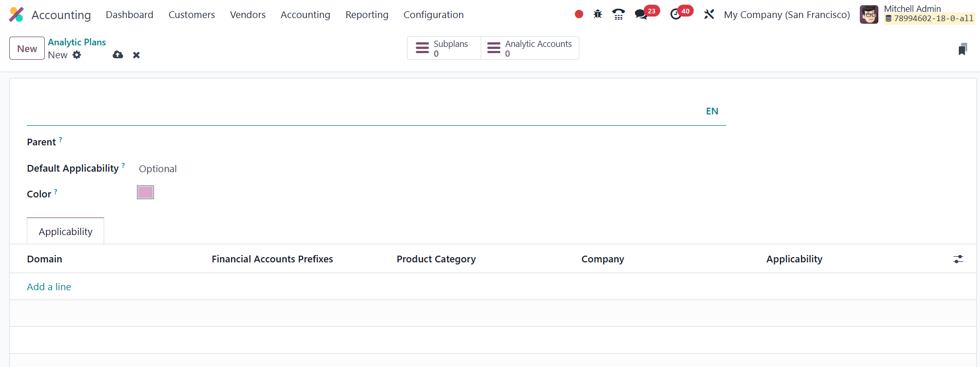The width and height of the screenshot is (980, 367).
Task: Open the pink Color swatch picker
Action: point(145,192)
